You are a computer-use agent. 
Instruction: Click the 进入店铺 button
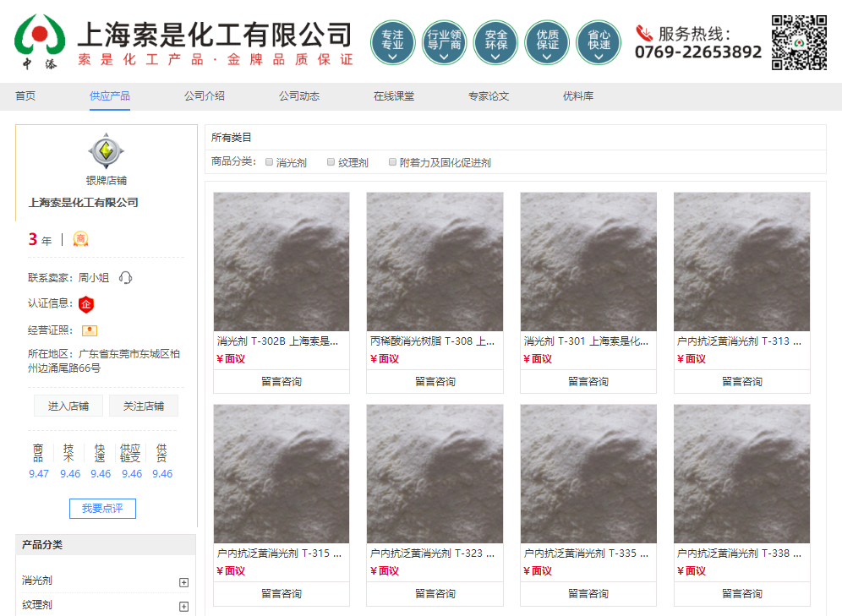(68, 406)
